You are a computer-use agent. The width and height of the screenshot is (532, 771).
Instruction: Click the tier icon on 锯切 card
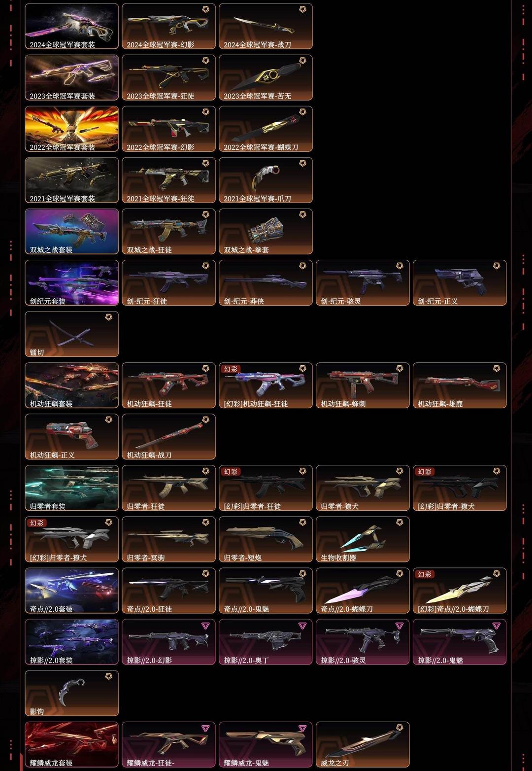pyautogui.click(x=109, y=317)
